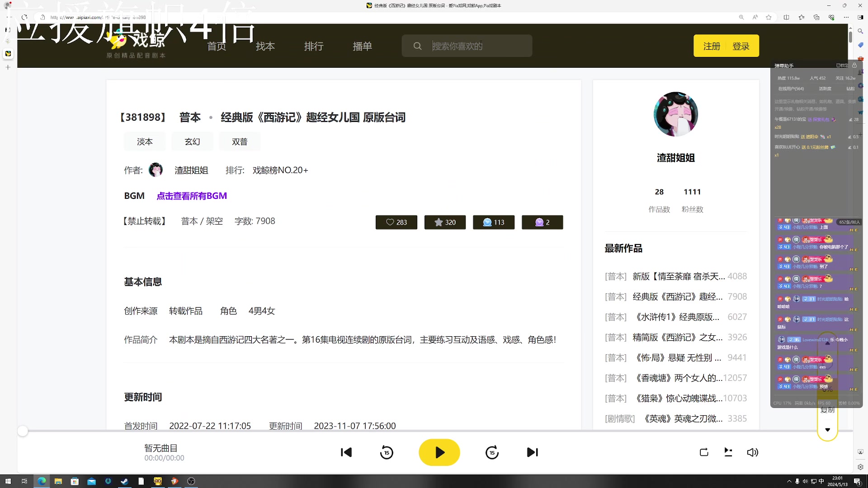Favorite the script via the star toggle

point(445,222)
